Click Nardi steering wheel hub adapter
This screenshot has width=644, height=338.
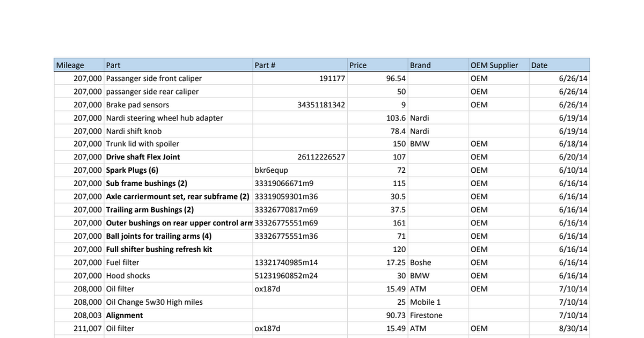coord(178,118)
